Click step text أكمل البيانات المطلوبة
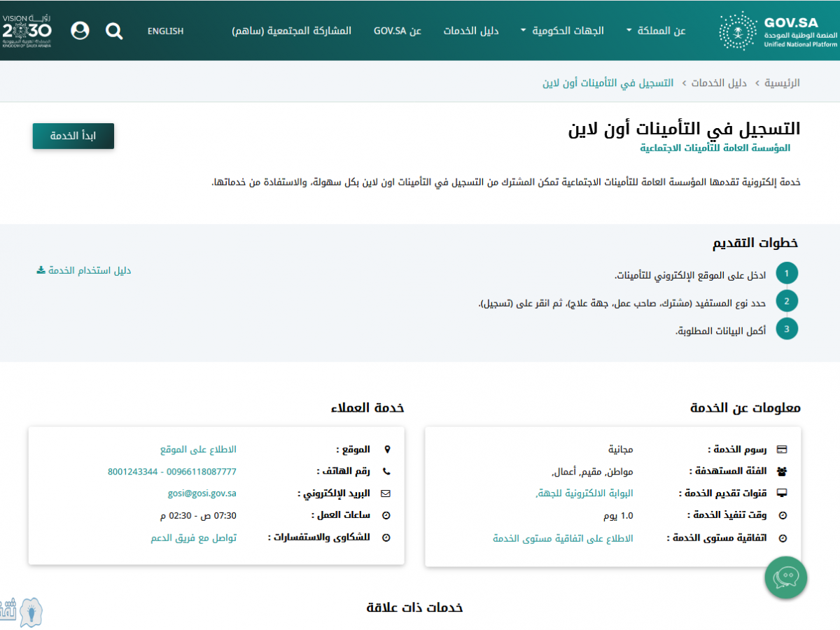 tap(720, 330)
